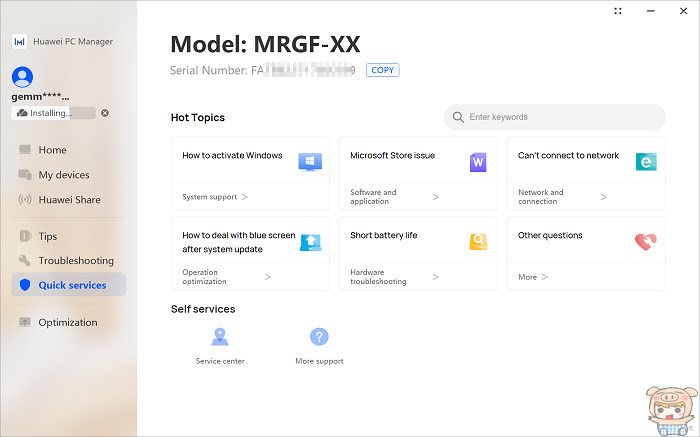Open the Short battery life topic
This screenshot has width=700, height=437.
click(383, 235)
